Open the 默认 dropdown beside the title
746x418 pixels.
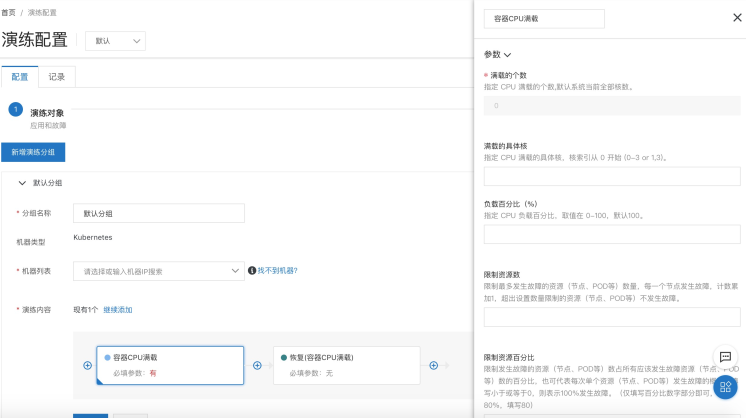116,41
